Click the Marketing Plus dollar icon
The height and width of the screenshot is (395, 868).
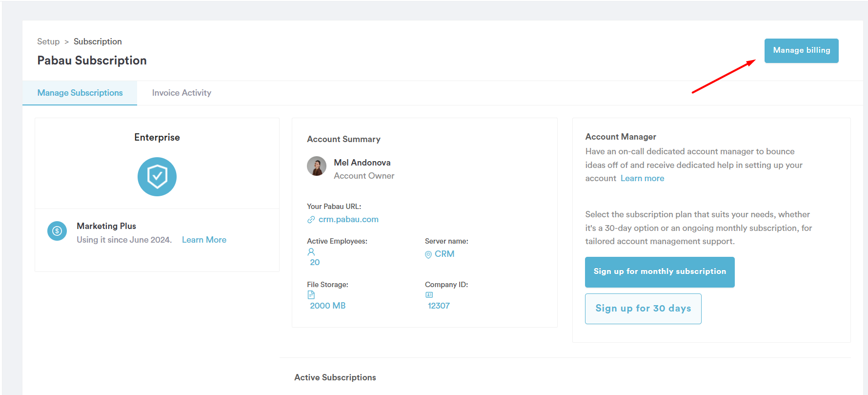57,231
